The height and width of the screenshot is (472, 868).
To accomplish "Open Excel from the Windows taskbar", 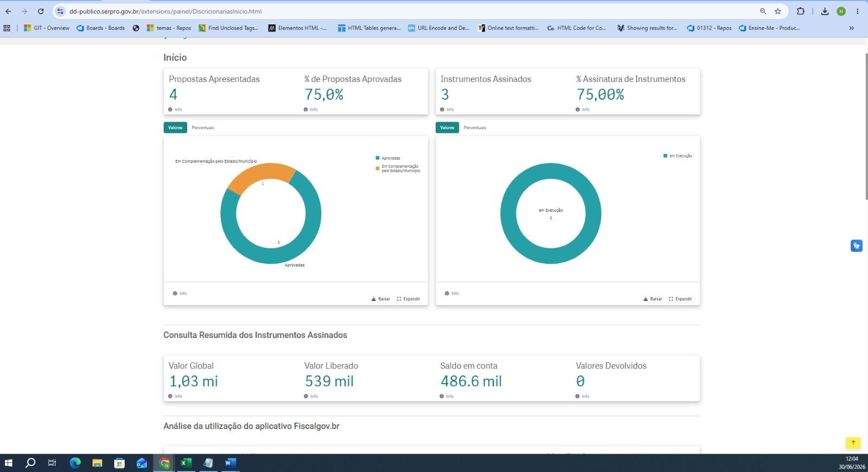I will point(186,463).
